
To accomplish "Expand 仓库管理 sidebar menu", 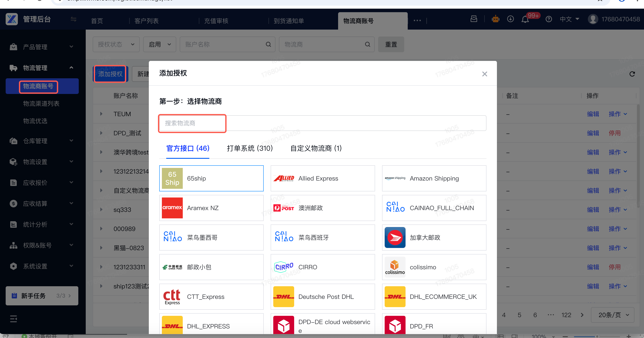I will [42, 141].
